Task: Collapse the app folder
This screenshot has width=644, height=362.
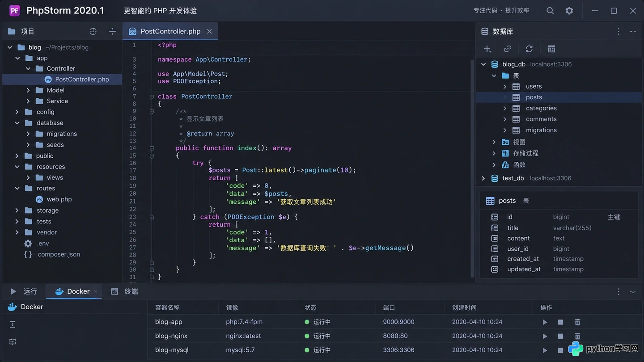Action: pos(17,58)
